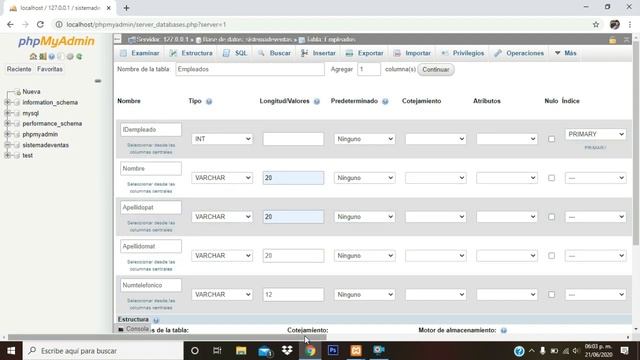The width and height of the screenshot is (640, 360).
Task: Open the Consola panel button
Action: click(133, 329)
